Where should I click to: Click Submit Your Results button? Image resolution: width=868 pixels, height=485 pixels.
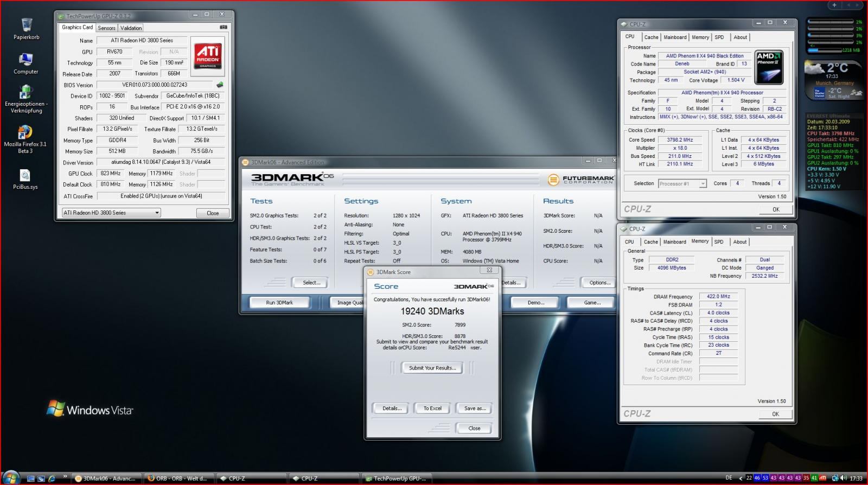(x=432, y=368)
